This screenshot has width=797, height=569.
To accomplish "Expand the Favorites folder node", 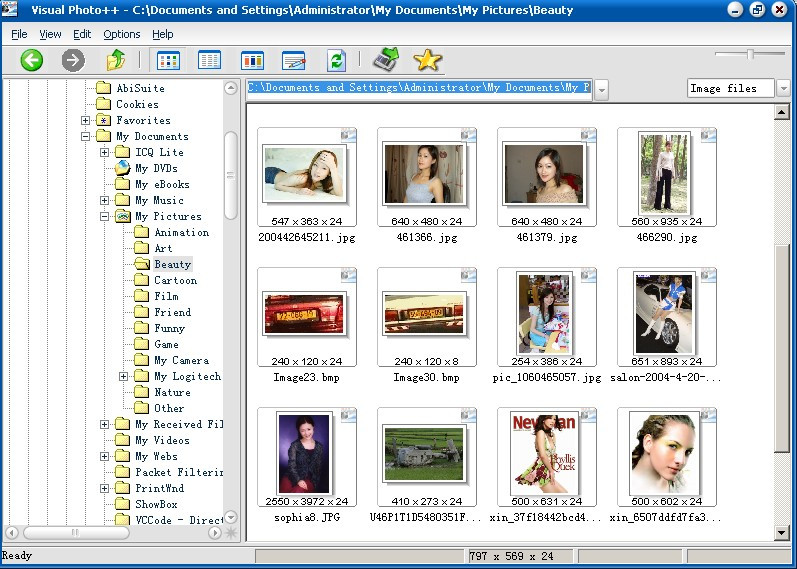I will click(x=86, y=120).
